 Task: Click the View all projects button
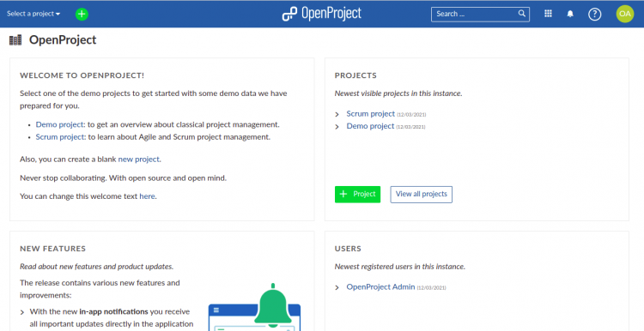tap(421, 194)
